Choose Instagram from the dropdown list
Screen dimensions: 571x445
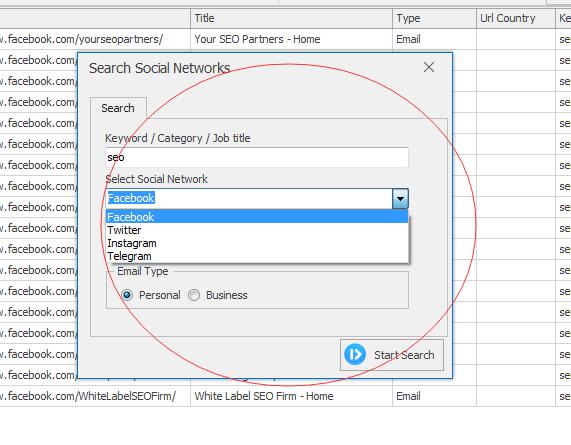(x=257, y=243)
